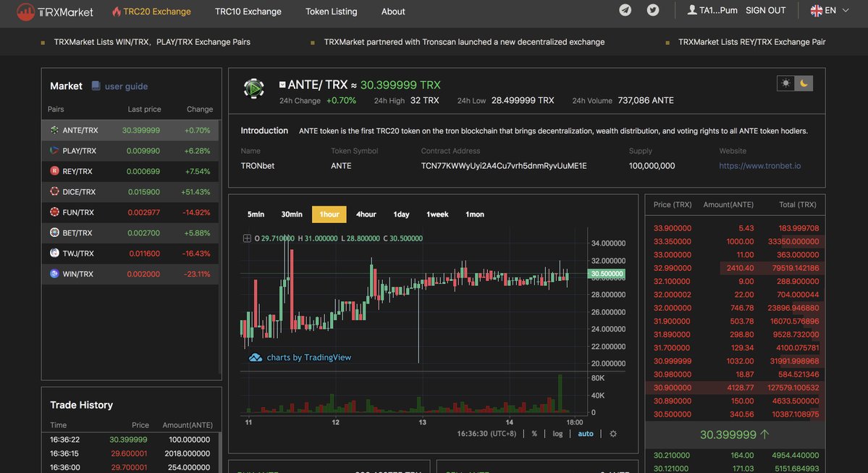
Task: Open the REY/TRX listing announcement
Action: click(751, 42)
